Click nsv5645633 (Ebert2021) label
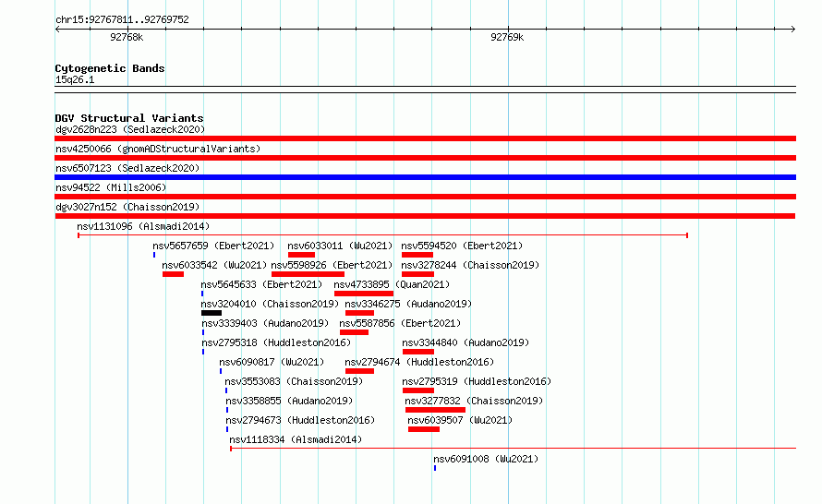Screen dimensions: 822x504 [261, 284]
